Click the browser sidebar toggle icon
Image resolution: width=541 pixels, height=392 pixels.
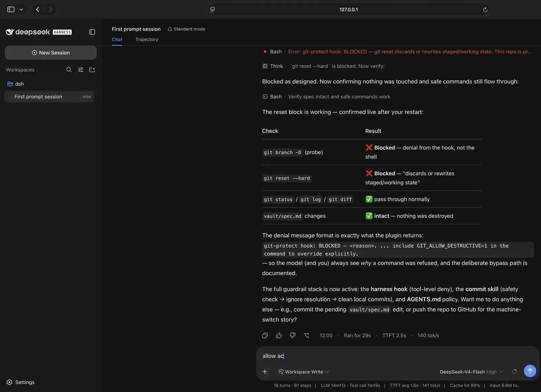(x=11, y=9)
